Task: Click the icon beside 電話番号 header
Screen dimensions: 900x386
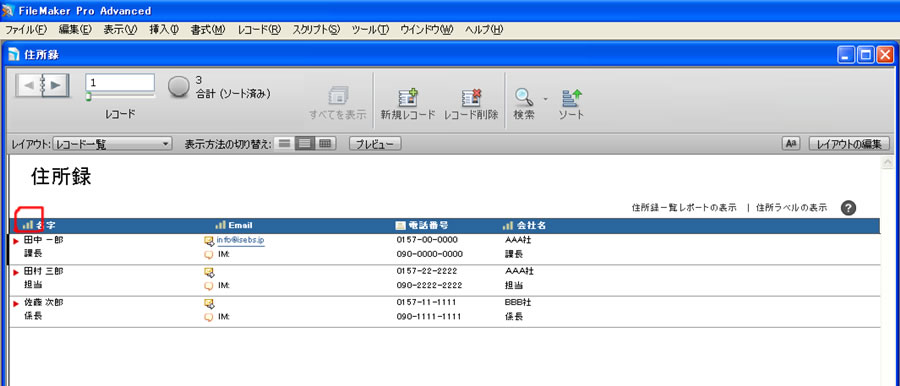Action: 401,225
